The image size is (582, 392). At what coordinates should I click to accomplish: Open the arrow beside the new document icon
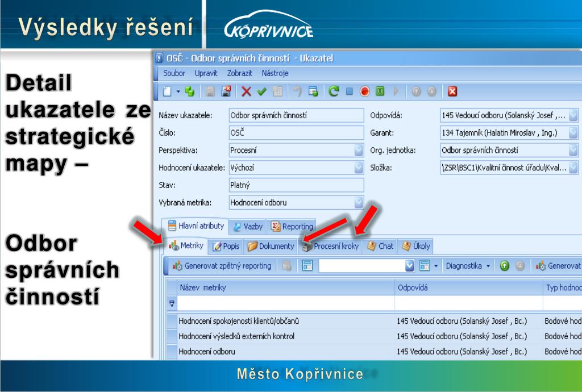[x=178, y=91]
